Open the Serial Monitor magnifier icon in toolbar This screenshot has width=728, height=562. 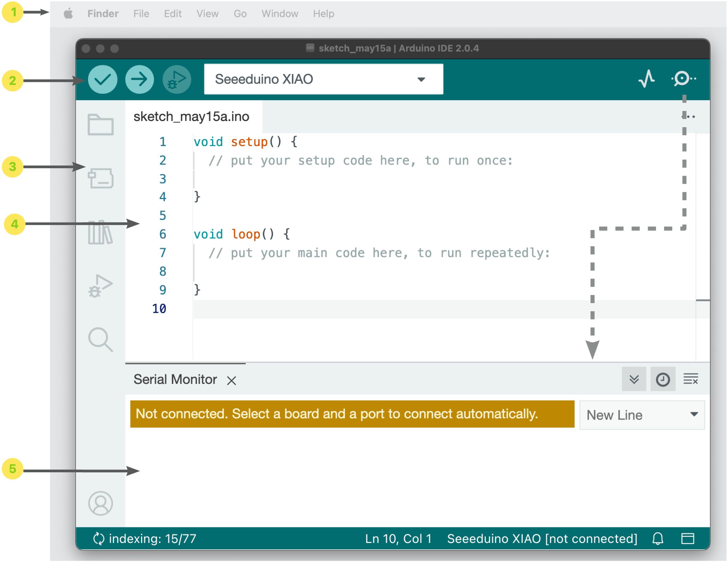tap(683, 79)
